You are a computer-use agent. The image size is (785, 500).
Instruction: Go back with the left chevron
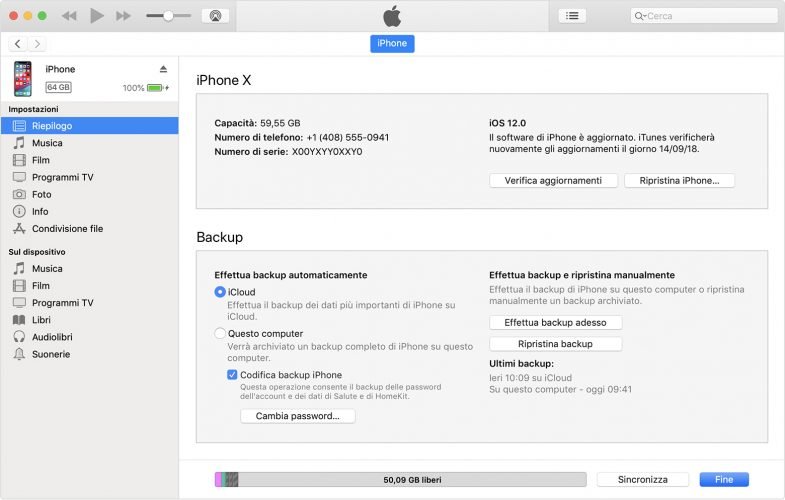point(18,44)
